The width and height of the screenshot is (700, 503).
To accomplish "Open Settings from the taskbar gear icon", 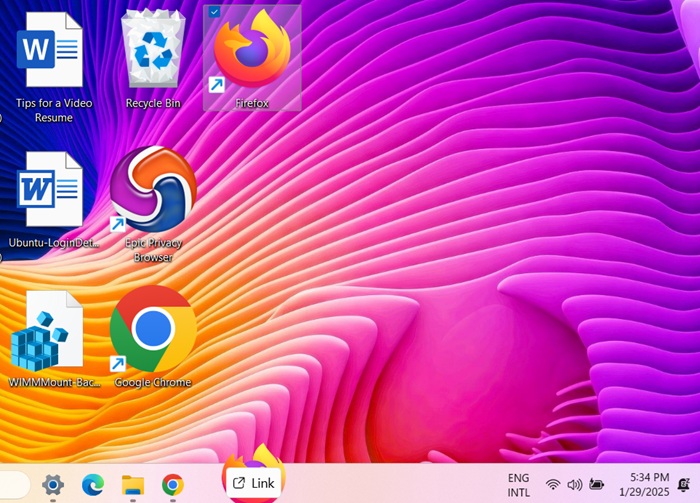I will click(x=53, y=485).
